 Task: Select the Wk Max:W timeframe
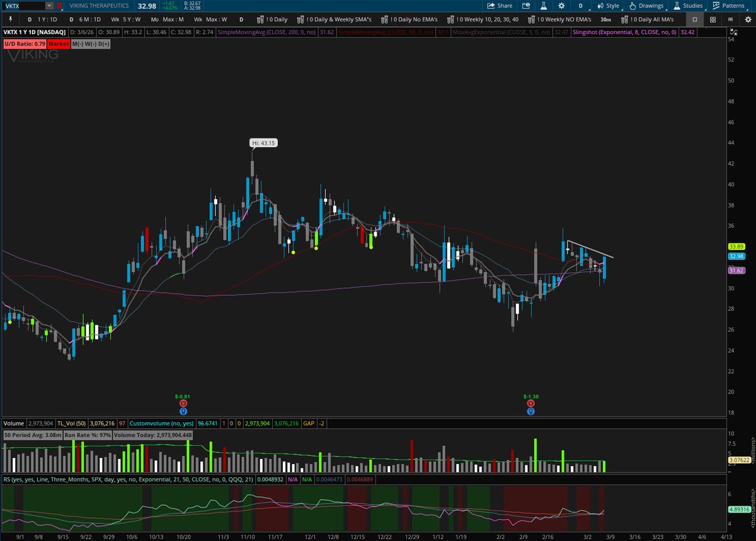[x=211, y=20]
